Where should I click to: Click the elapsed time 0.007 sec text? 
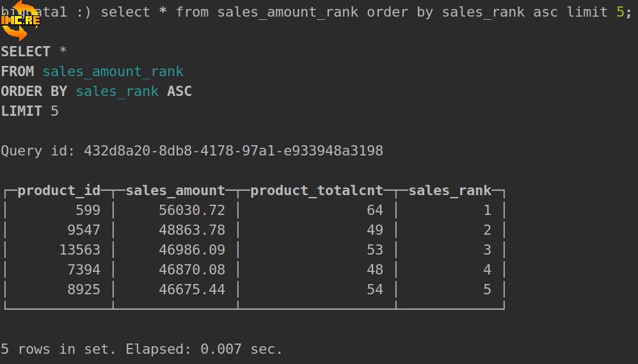coord(241,349)
